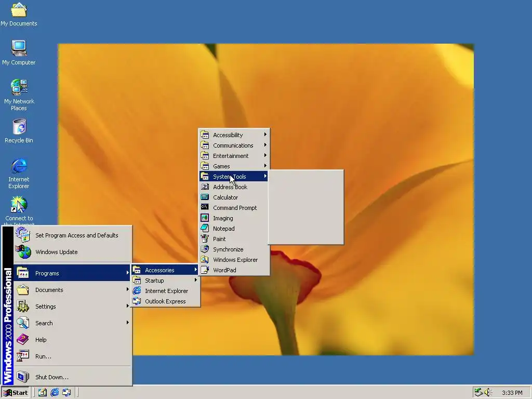Click the Calculator icon in Accessories

tap(205, 197)
